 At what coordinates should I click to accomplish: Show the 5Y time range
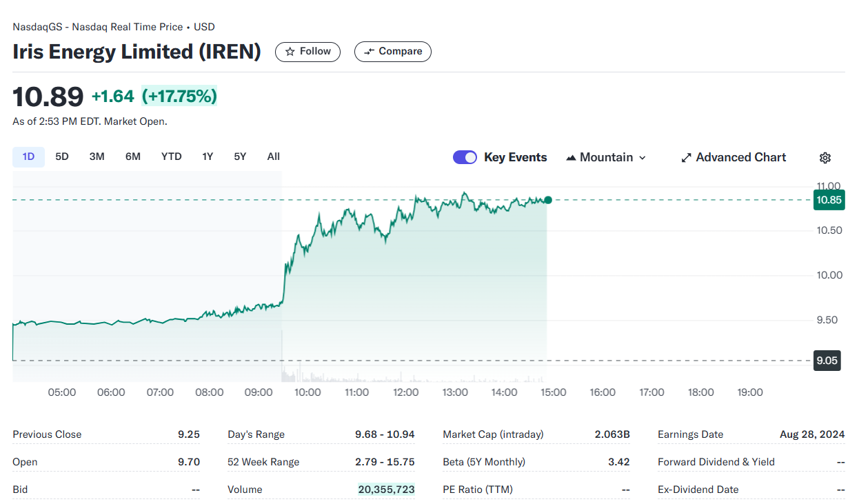[x=240, y=157]
